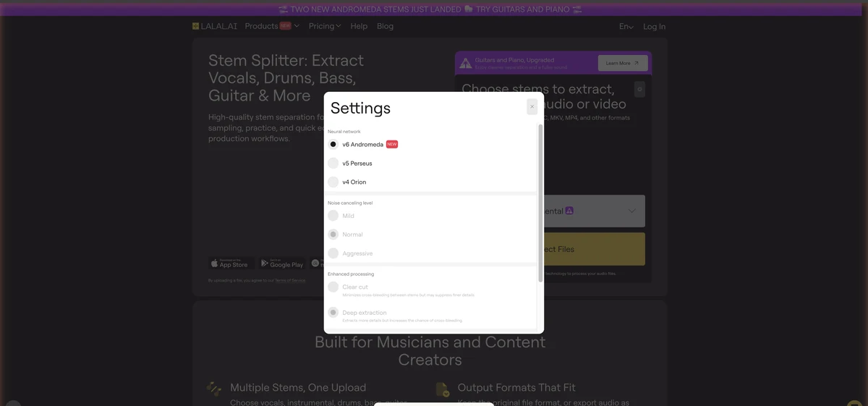Image resolution: width=868 pixels, height=406 pixels.
Task: Click the Multiple Stems, One Upload icon
Action: tap(214, 389)
